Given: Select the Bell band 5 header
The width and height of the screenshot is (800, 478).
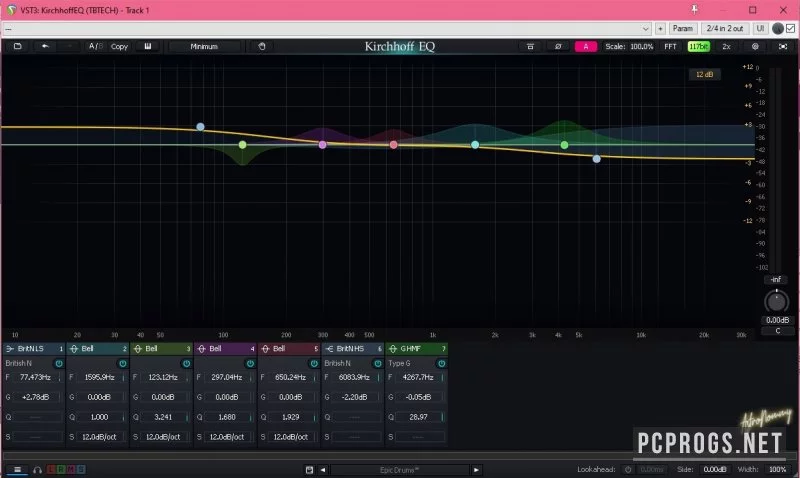Looking at the screenshot, I should click(x=289, y=349).
